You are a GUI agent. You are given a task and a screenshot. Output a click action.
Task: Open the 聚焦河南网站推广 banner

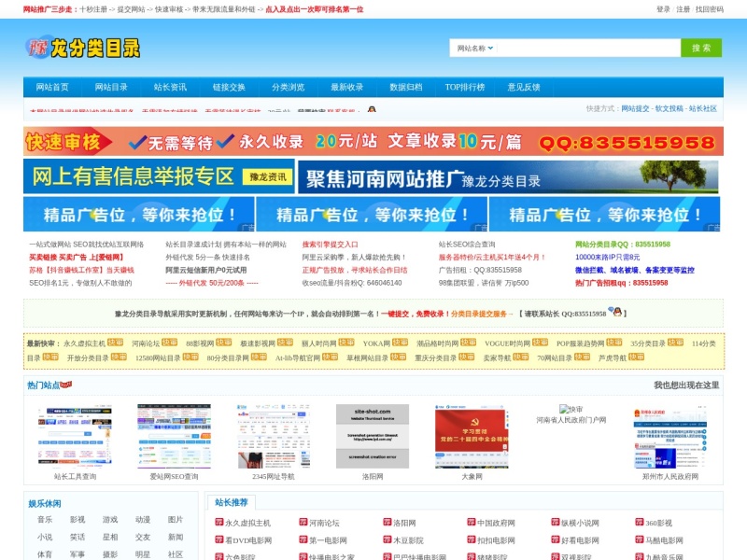click(x=508, y=177)
